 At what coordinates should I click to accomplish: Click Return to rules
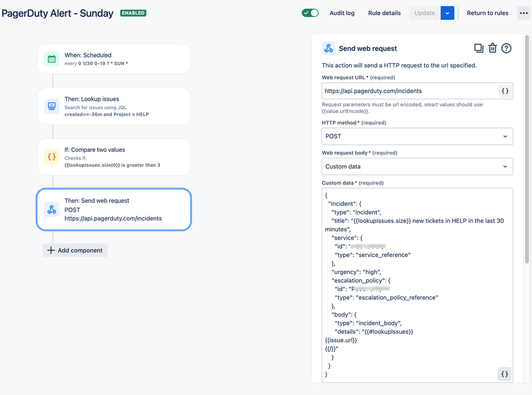pyautogui.click(x=487, y=13)
